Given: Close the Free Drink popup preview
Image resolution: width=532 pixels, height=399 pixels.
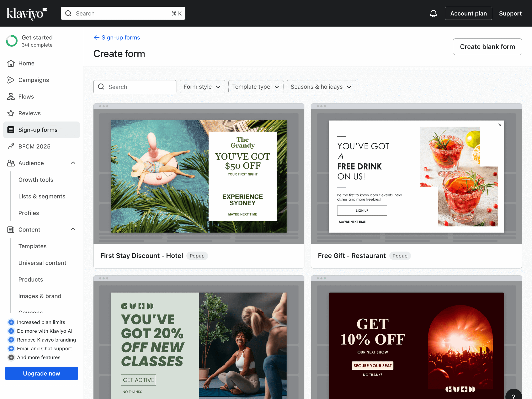Looking at the screenshot, I should 500,125.
